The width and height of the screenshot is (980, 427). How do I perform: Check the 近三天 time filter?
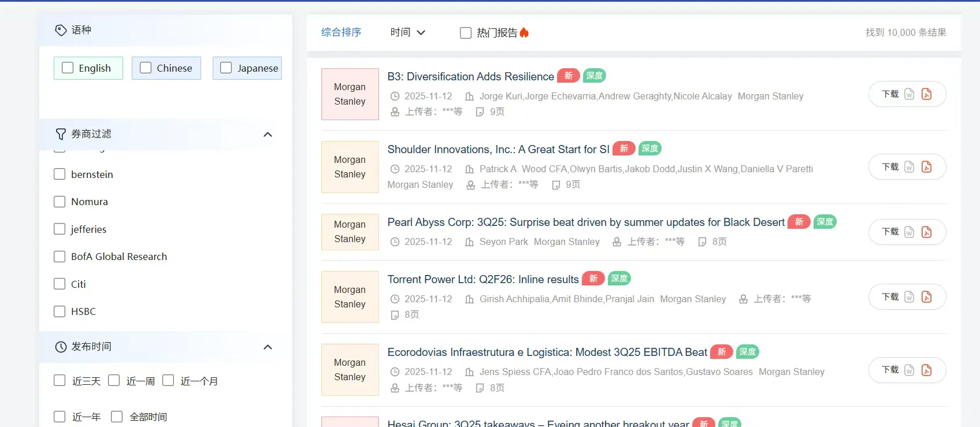60,380
